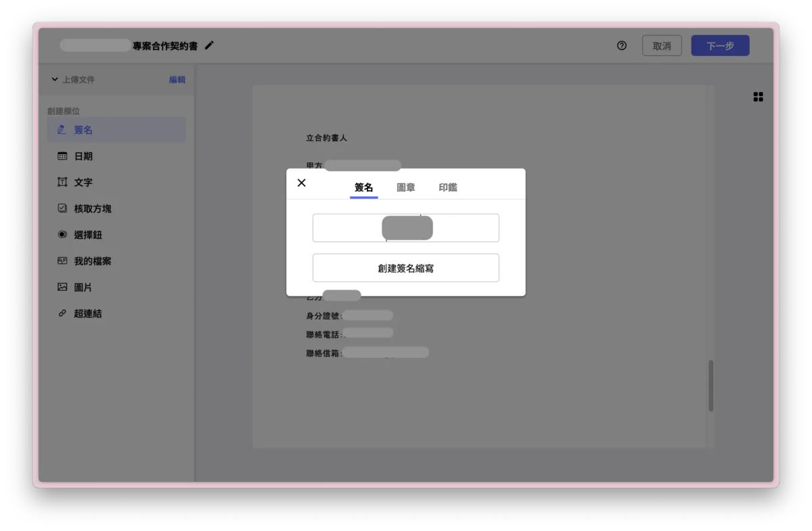Close the signature dialog with the X
812x531 pixels.
pos(301,183)
